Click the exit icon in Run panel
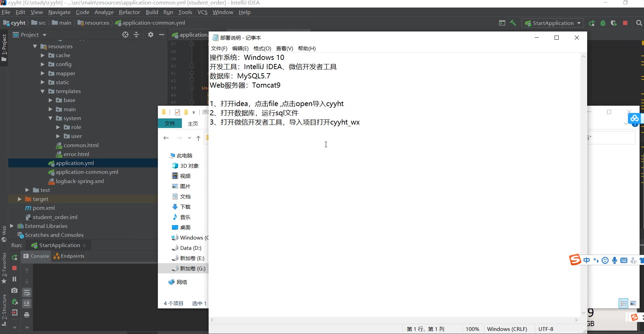Image resolution: width=644 pixels, height=334 pixels. pyautogui.click(x=14, y=313)
